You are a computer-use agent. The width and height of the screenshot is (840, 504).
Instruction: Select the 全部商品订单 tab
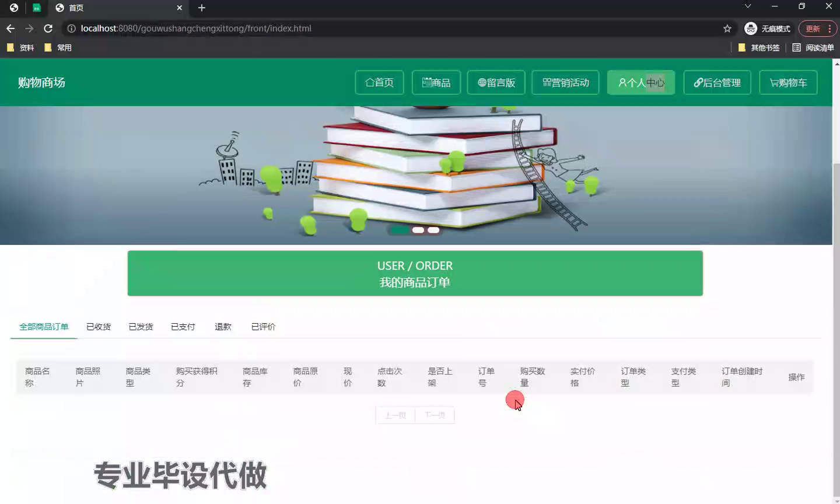(x=44, y=327)
